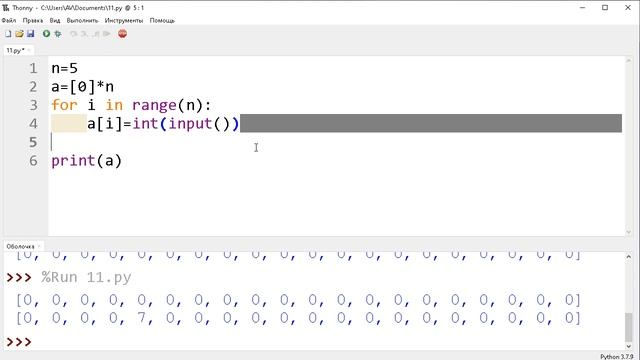Viewport: 640px width, 360px height.
Task: Click the all-zeros output row below %Run
Action: click(298, 300)
